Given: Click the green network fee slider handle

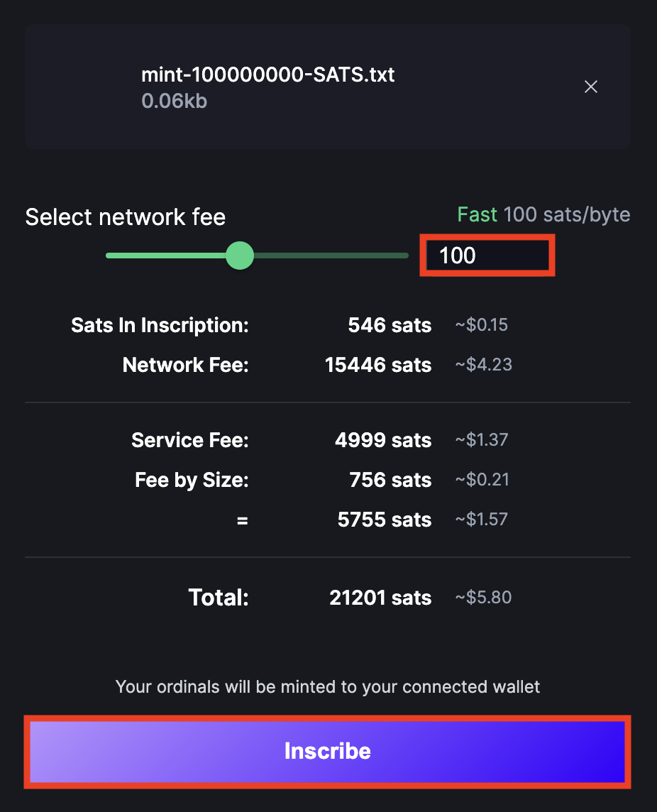Looking at the screenshot, I should (240, 256).
